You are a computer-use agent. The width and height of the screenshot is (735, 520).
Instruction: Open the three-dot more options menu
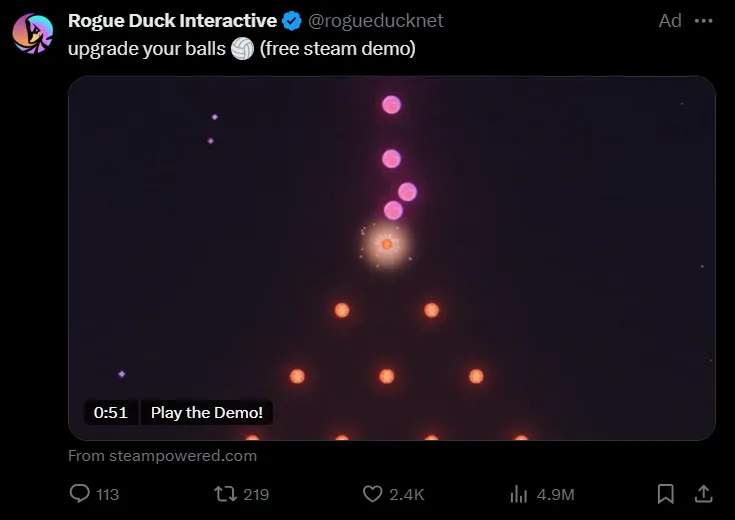(x=705, y=21)
